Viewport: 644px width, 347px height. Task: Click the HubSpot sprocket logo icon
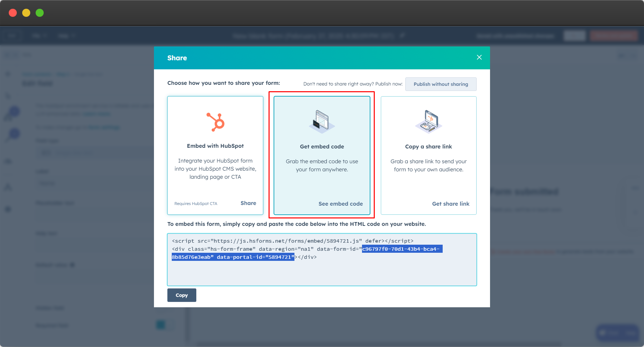215,122
